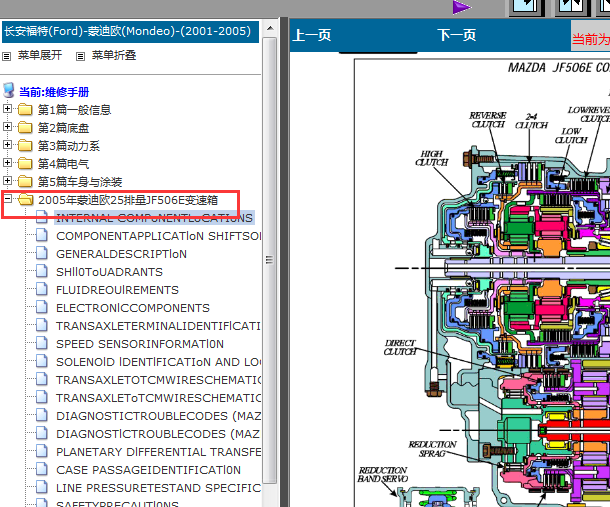Click page icon beside SHIl0ToUADRANTS

42,271
